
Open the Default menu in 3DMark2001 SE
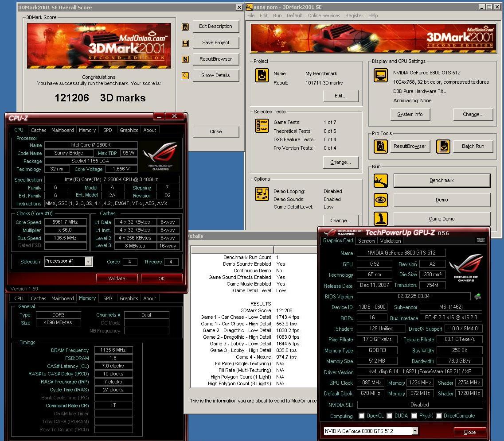pos(294,15)
